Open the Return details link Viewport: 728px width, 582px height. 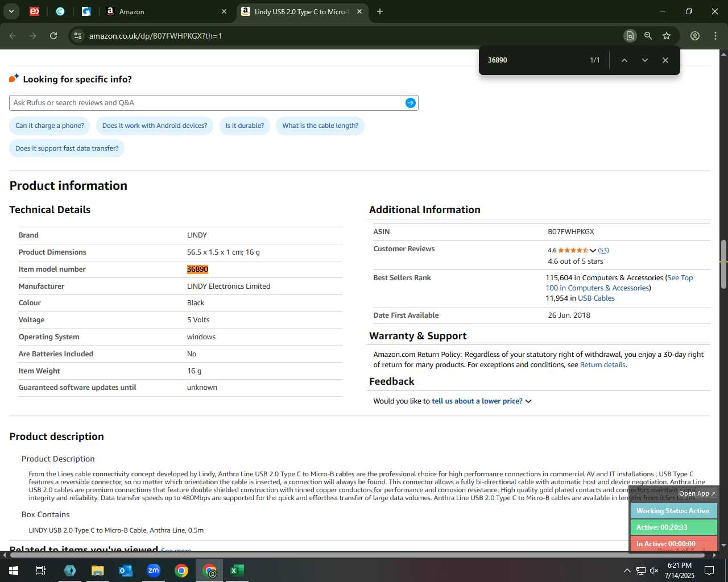602,365
